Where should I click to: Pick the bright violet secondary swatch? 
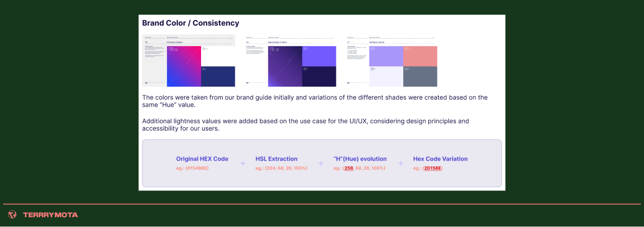[319, 56]
